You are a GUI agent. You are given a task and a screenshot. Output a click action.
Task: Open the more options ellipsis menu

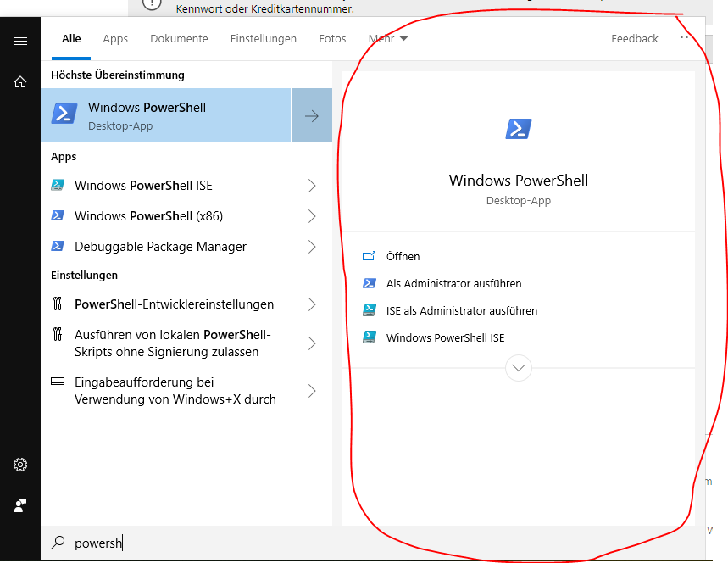(x=686, y=38)
